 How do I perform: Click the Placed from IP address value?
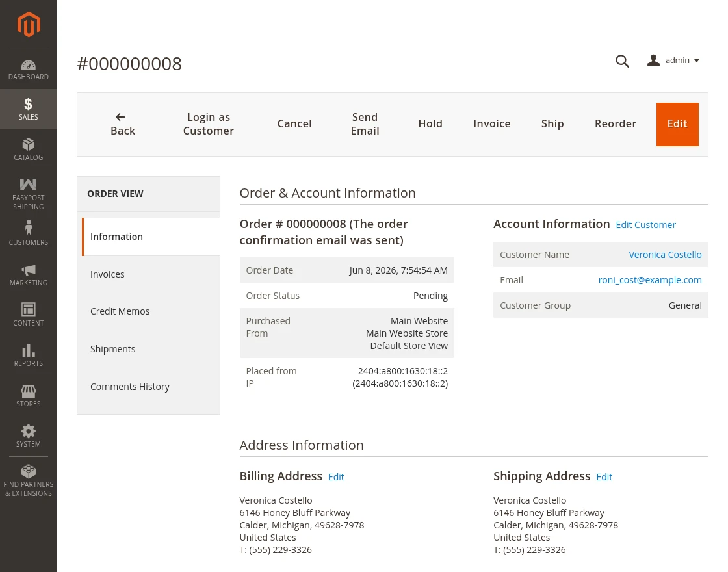(x=400, y=378)
